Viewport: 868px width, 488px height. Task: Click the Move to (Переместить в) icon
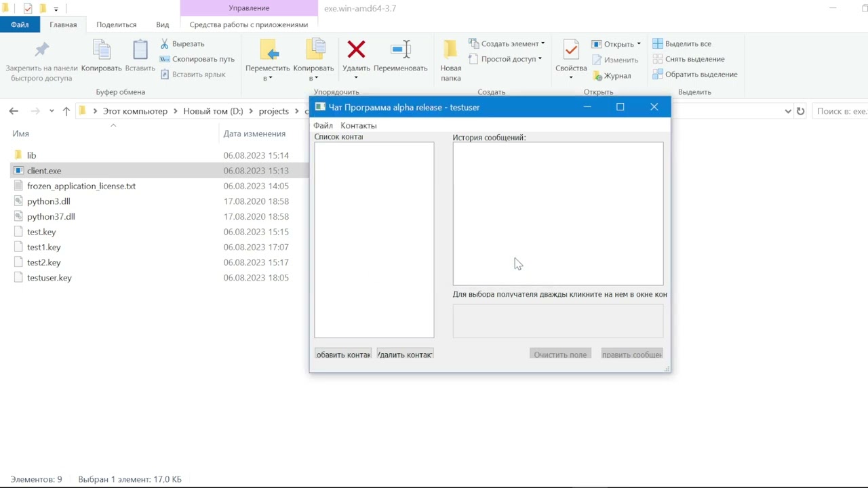[269, 50]
